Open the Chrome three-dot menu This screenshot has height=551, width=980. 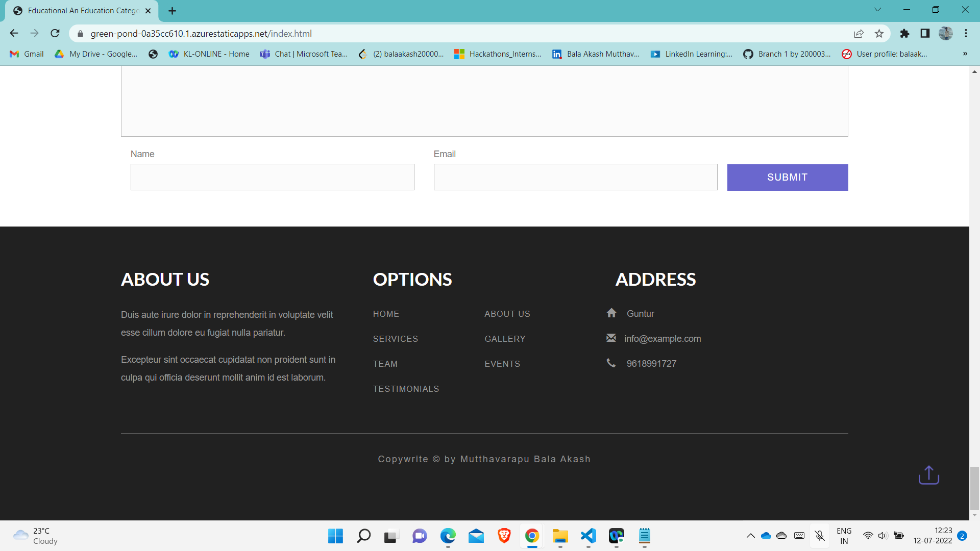click(966, 33)
